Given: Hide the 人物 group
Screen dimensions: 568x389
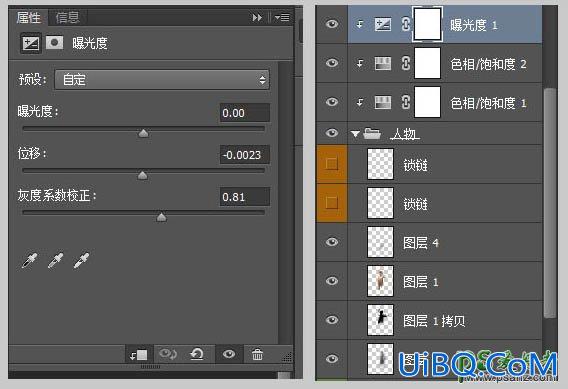Looking at the screenshot, I should coord(332,133).
